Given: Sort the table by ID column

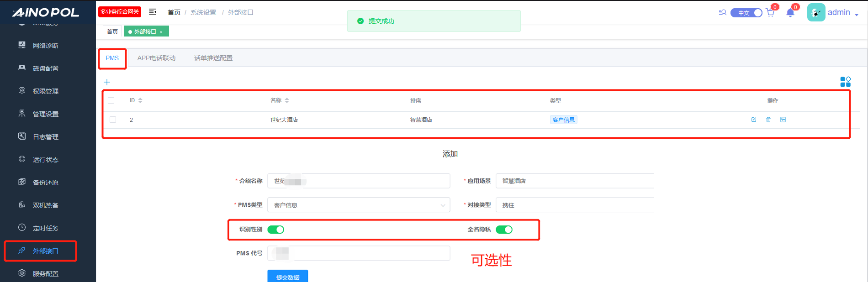Looking at the screenshot, I should pyautogui.click(x=140, y=100).
